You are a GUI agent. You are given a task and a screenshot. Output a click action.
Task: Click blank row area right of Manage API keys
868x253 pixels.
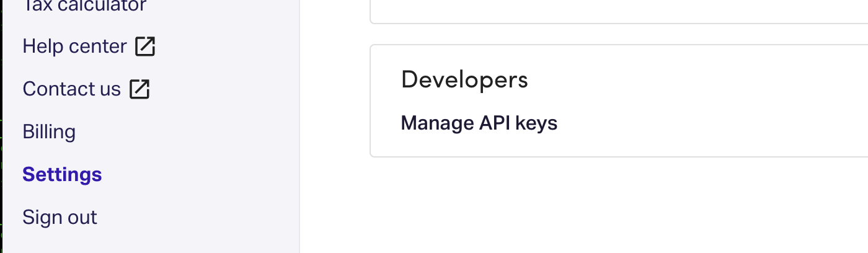pos(713,123)
